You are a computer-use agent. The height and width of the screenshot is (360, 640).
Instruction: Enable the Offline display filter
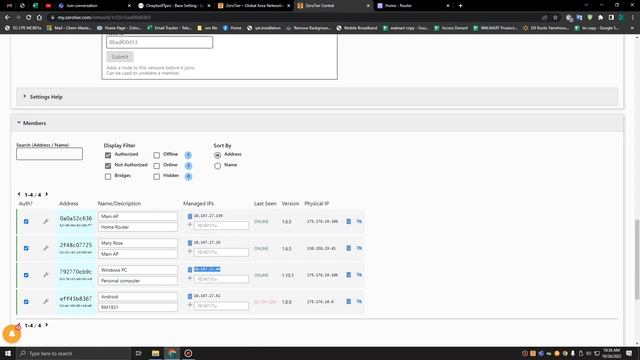[x=157, y=155]
